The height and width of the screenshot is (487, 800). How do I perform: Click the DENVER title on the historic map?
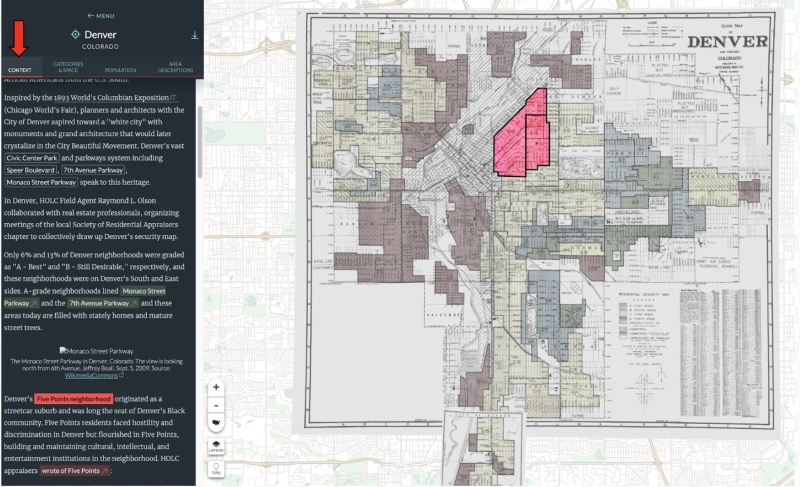point(727,42)
